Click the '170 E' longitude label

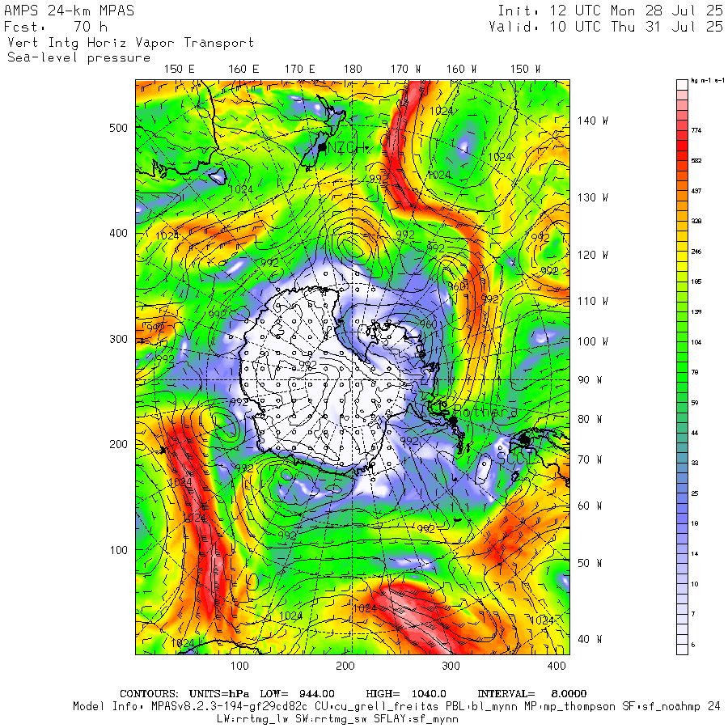(x=299, y=70)
